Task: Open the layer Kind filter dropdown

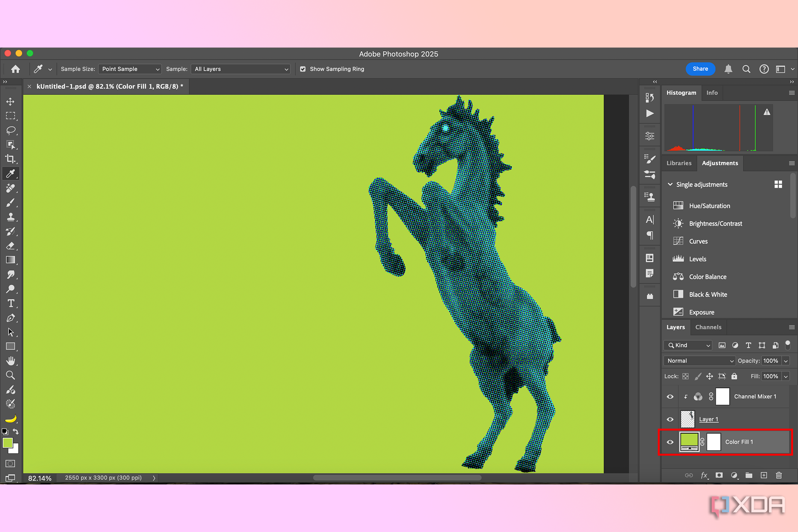Action: coord(688,345)
